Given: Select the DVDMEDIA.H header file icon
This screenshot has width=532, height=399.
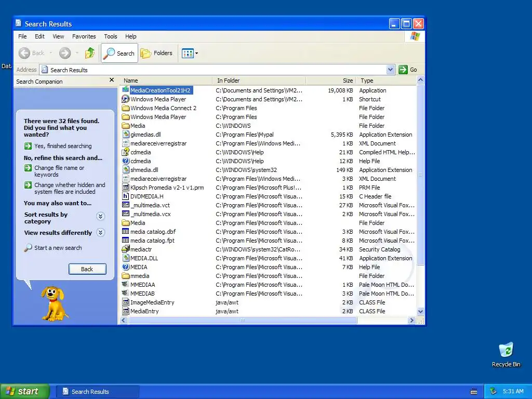Looking at the screenshot, I should [x=126, y=196].
